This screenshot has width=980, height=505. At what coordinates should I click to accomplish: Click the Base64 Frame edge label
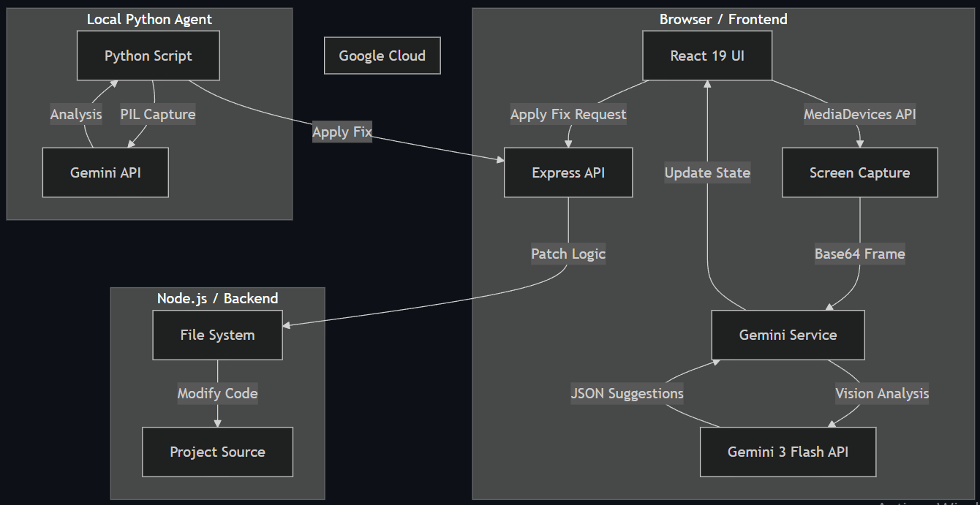860,254
